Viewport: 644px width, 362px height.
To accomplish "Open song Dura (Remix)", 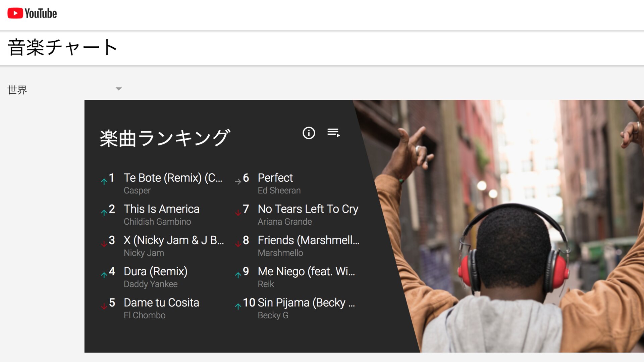I will click(x=156, y=271).
